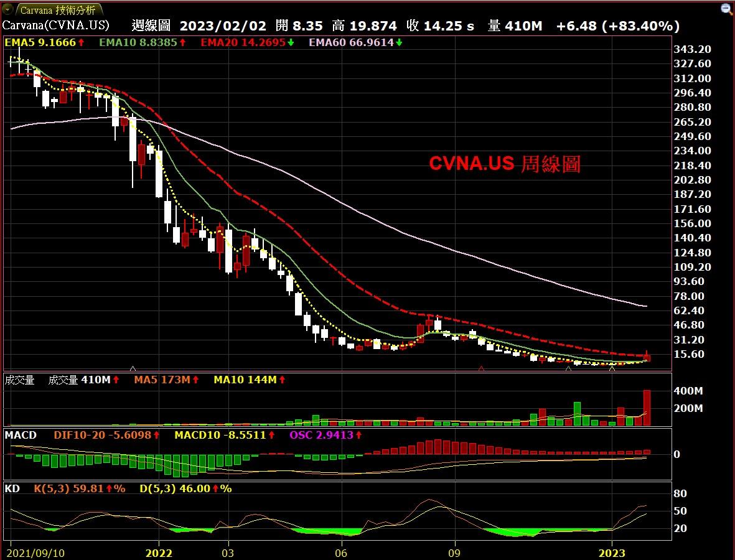Open the round dropdown menu beside Carvana tab
Viewport: 735px width, 560px height.
tap(7, 9)
